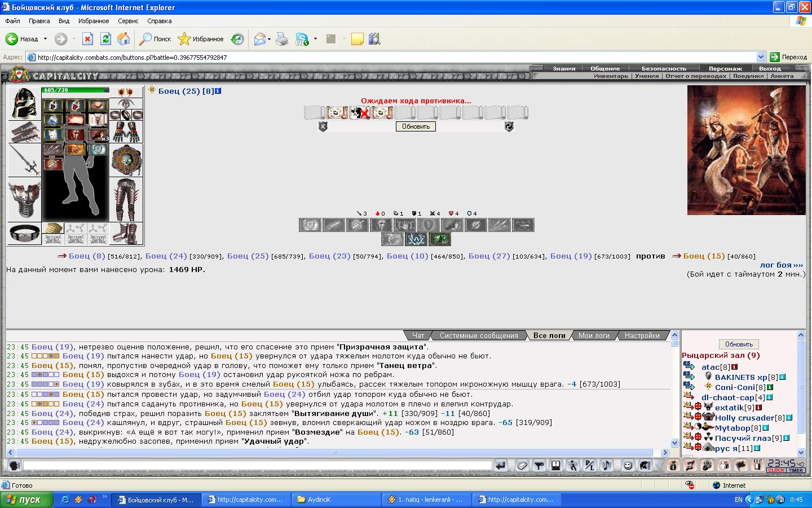Image resolution: width=812 pixels, height=508 pixels.
Task: Open the Файл menu
Action: click(12, 21)
